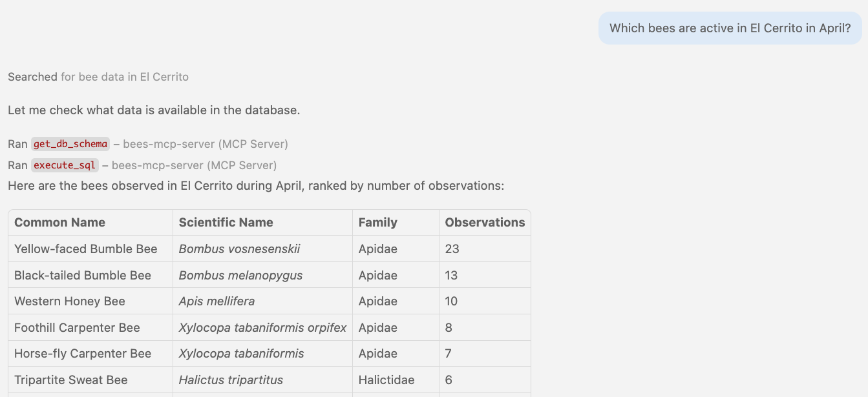Select the Western Honey Bee row
The image size is (868, 397).
pos(70,301)
